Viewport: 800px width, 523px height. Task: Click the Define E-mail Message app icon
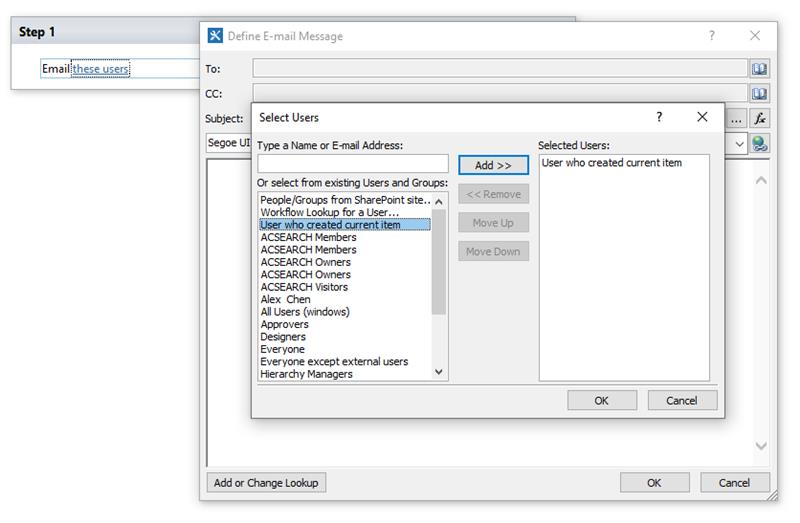(215, 36)
